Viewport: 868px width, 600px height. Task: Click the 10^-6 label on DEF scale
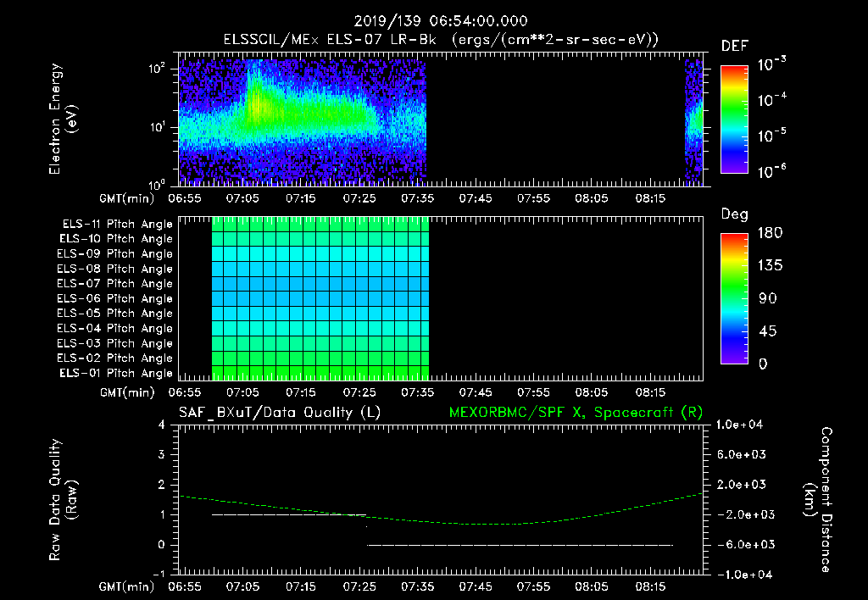point(771,171)
